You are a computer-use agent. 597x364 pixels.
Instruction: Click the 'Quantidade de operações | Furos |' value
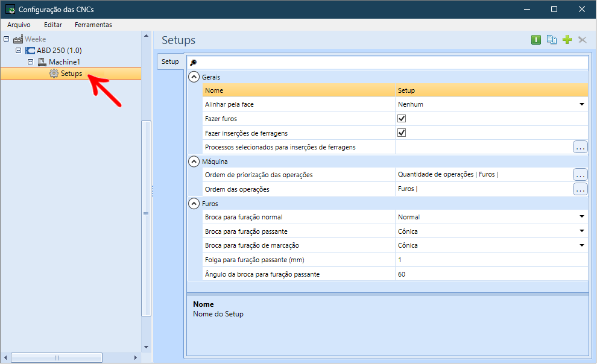[447, 174]
